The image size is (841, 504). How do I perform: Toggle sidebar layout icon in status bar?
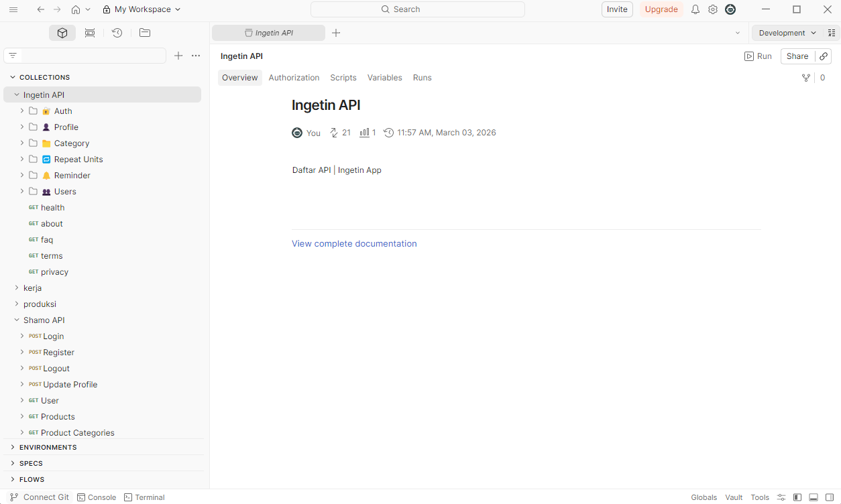[797, 497]
